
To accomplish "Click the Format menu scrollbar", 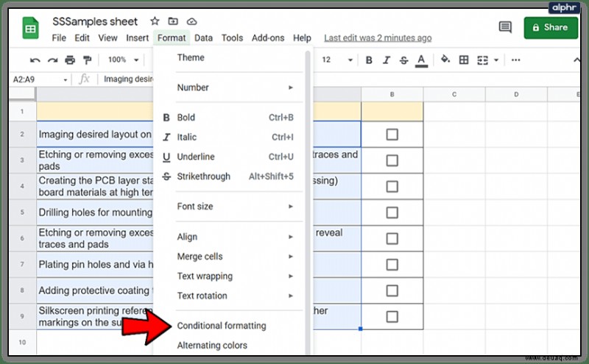I will [x=308, y=203].
